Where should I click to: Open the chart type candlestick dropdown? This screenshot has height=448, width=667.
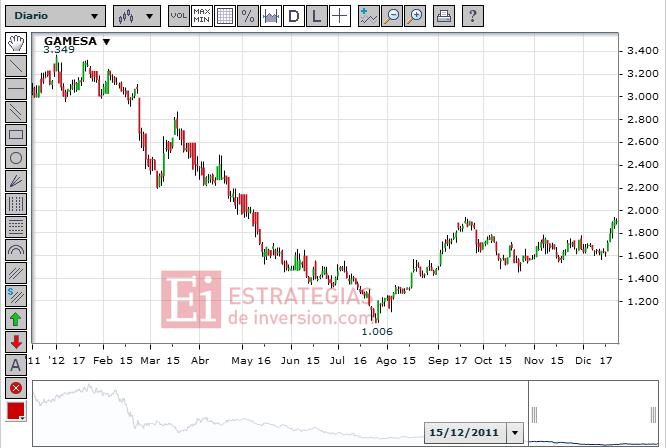coord(137,16)
